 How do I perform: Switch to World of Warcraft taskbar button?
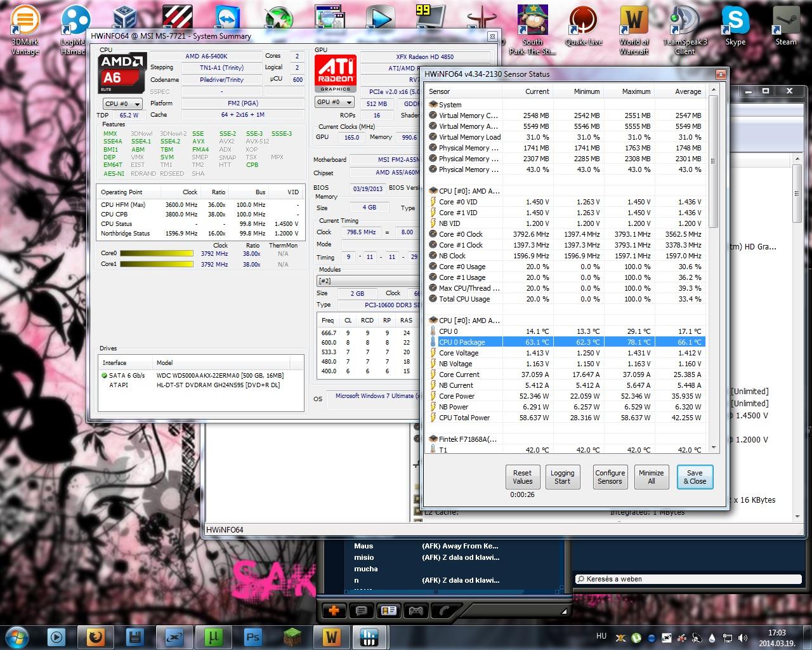pyautogui.click(x=332, y=637)
